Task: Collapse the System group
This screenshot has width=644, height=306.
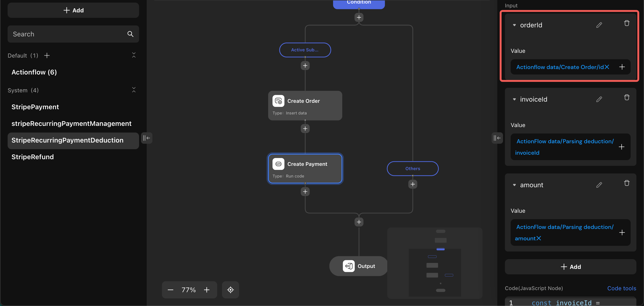Action: coord(134,90)
